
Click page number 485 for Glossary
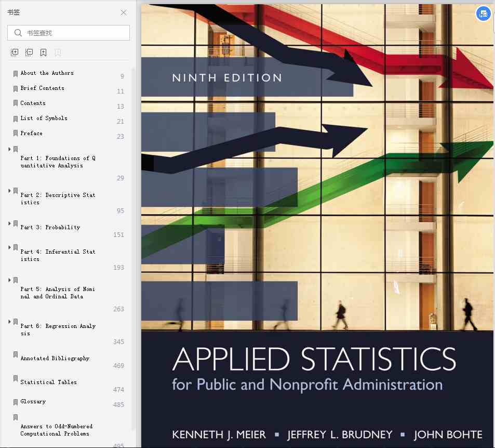(119, 405)
